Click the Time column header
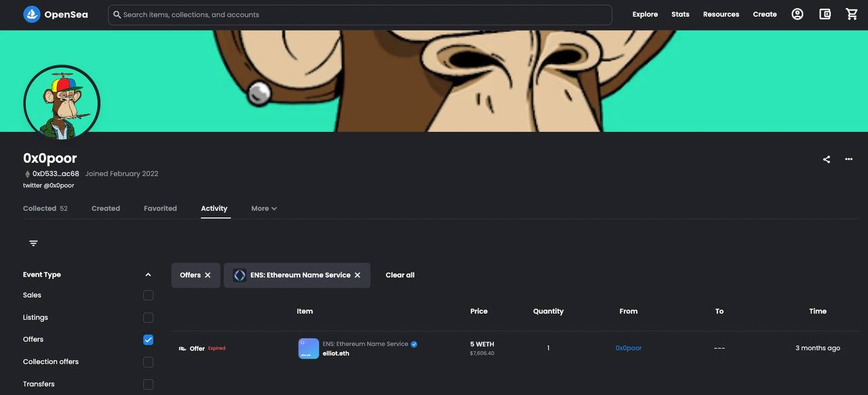868x395 pixels. point(818,311)
